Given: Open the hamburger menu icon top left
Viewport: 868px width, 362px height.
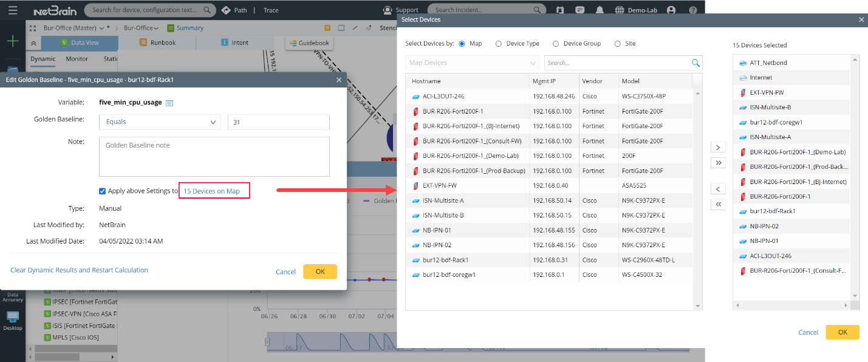Looking at the screenshot, I should tap(13, 9).
